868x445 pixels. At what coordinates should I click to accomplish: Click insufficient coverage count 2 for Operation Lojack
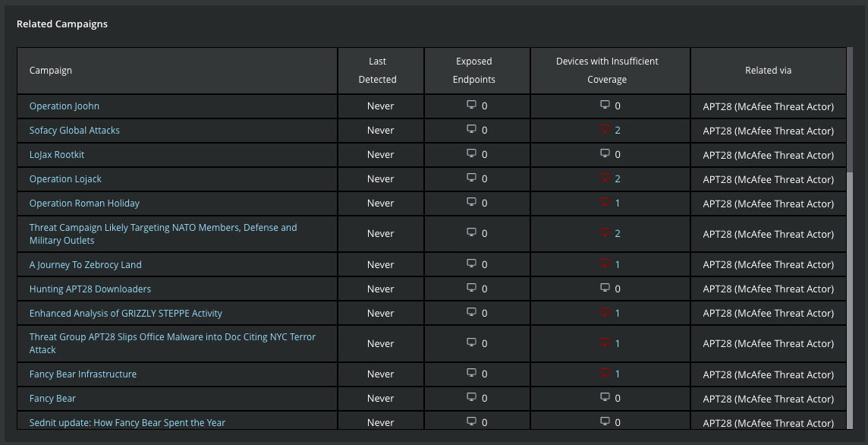pos(618,179)
